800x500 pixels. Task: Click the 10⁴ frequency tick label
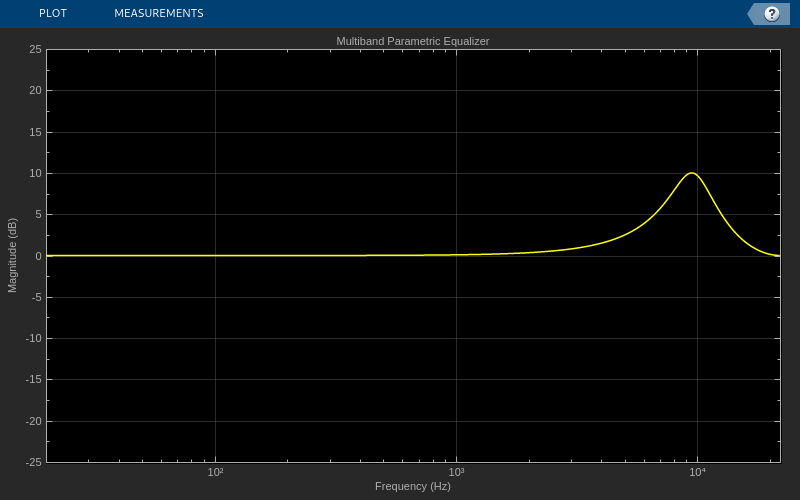pyautogui.click(x=697, y=472)
